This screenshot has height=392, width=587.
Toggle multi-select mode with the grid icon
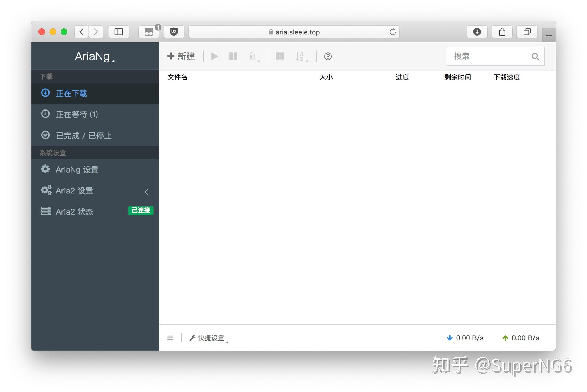(x=280, y=56)
